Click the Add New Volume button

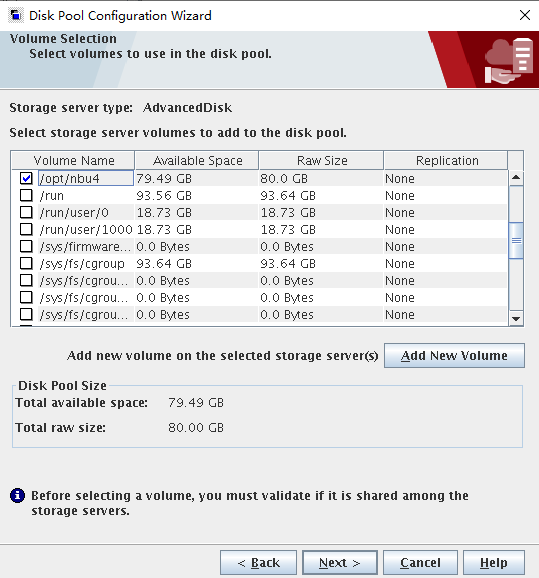click(454, 356)
